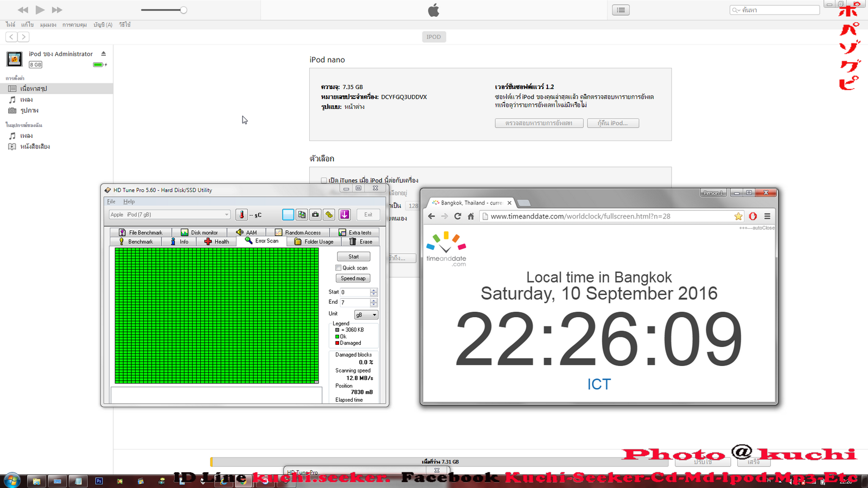Switch to the File Benchmark tab

pyautogui.click(x=141, y=233)
